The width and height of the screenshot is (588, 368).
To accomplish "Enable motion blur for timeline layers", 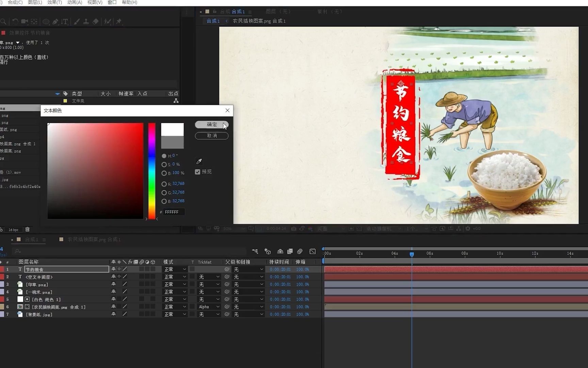I will [x=300, y=251].
